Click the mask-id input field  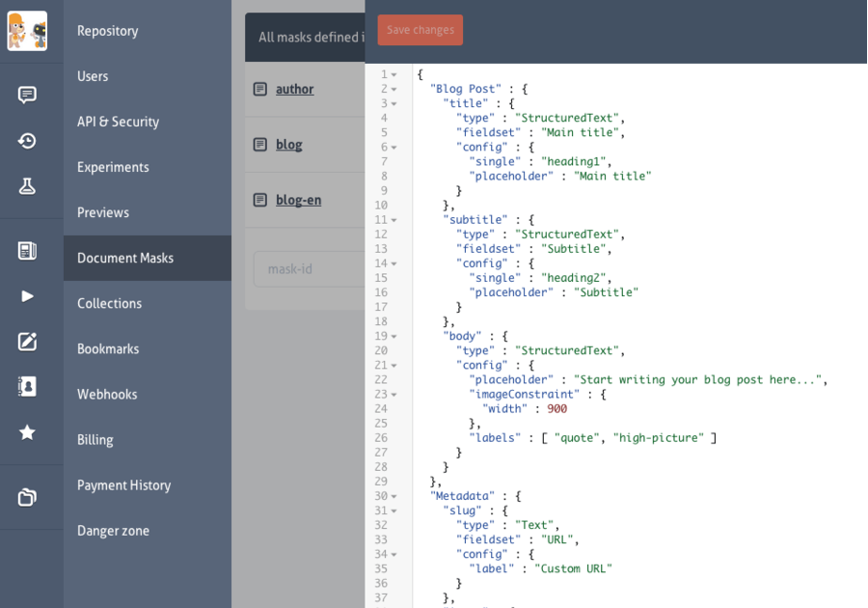(x=310, y=269)
